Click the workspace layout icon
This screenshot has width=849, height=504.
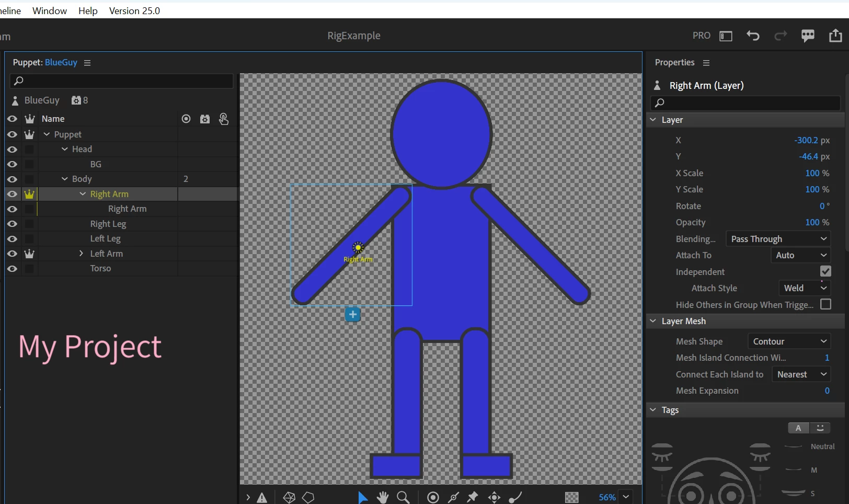coord(726,36)
